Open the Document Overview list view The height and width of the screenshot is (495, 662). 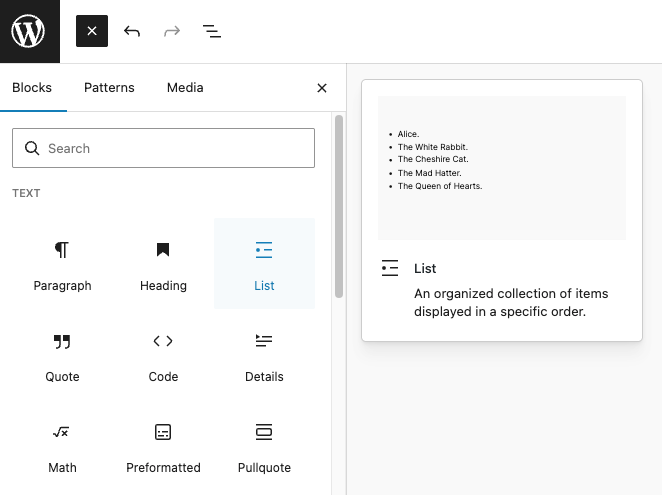[x=212, y=31]
